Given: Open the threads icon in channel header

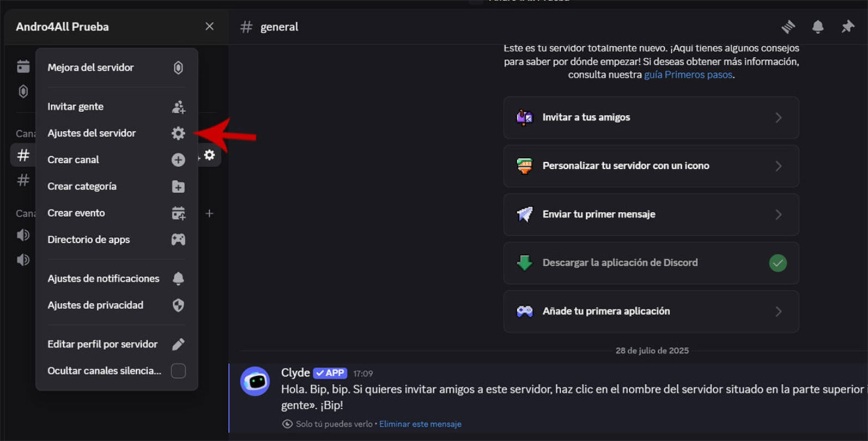Looking at the screenshot, I should point(788,27).
